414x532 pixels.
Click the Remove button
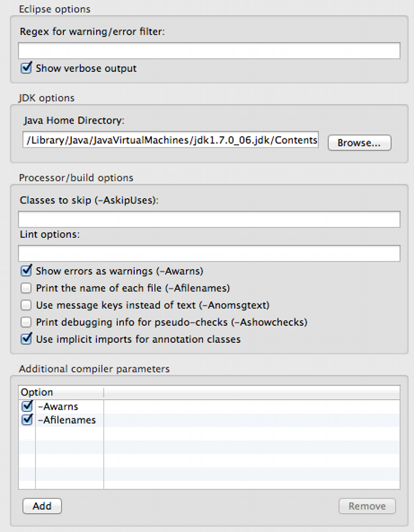(x=367, y=506)
